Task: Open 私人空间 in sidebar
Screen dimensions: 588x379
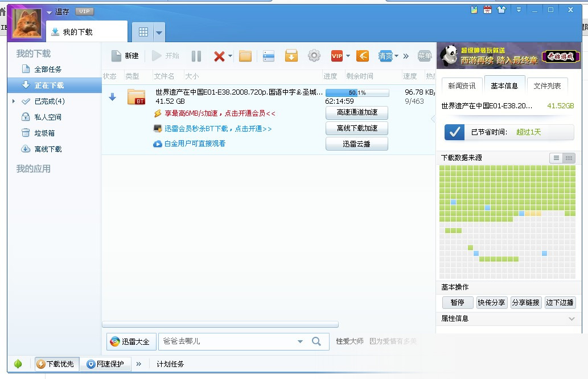Action: pos(48,117)
